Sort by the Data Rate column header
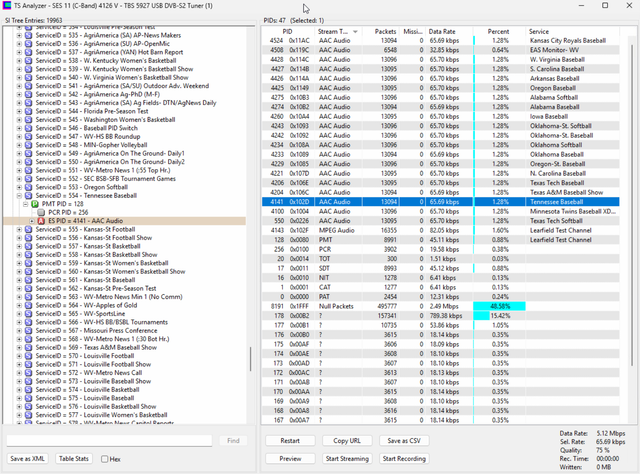The height and width of the screenshot is (474, 640). (x=442, y=31)
